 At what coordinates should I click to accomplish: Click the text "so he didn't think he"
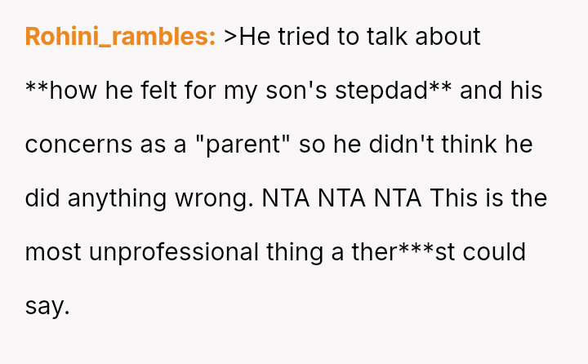pyautogui.click(x=416, y=144)
